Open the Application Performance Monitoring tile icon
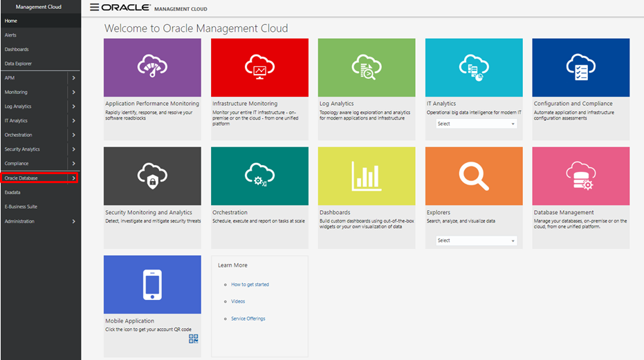The width and height of the screenshot is (644, 360). 152,67
